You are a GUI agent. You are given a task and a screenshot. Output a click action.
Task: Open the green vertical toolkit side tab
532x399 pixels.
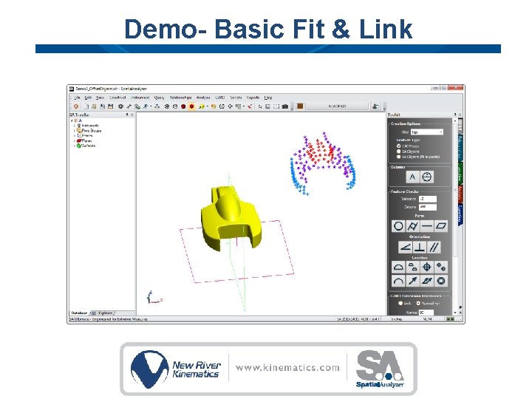(x=460, y=173)
